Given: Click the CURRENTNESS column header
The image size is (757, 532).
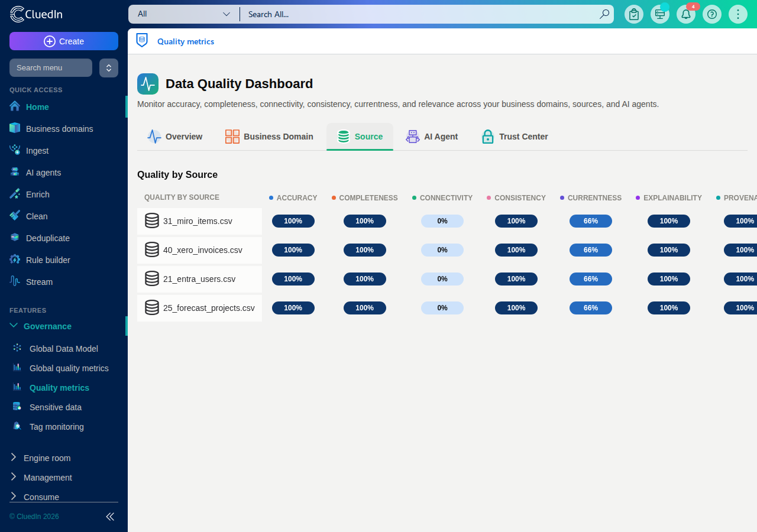Looking at the screenshot, I should [x=591, y=198].
